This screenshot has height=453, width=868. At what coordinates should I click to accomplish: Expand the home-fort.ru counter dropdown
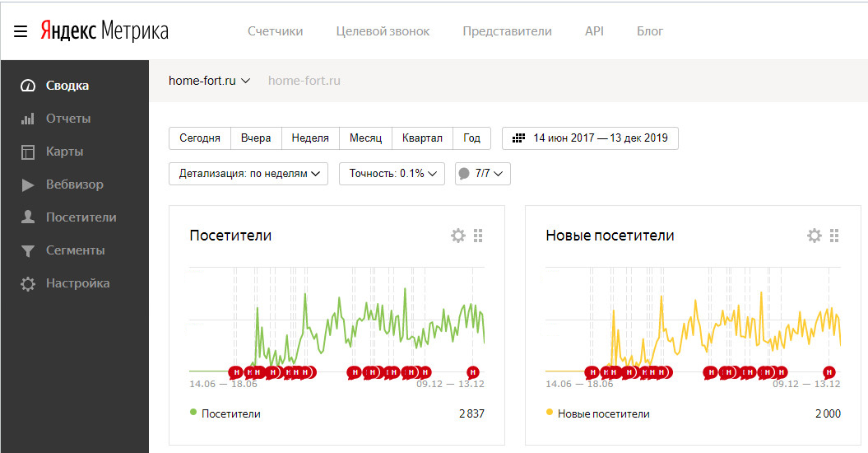(209, 81)
